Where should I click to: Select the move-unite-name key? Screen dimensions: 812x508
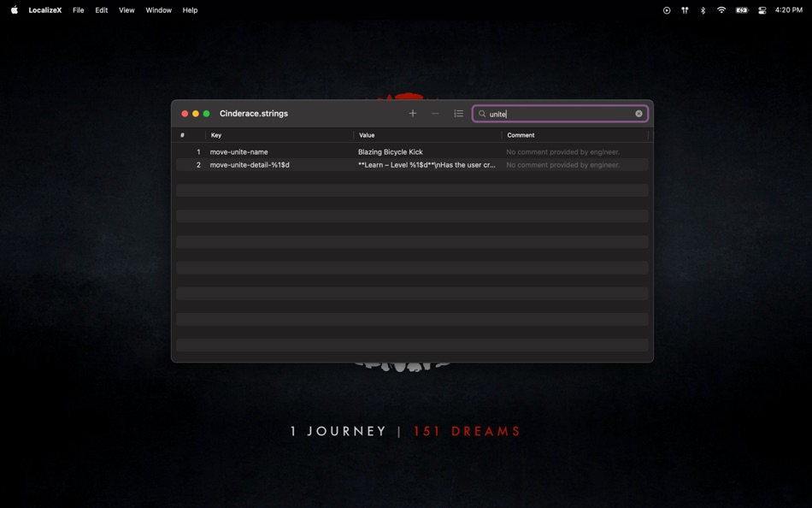238,152
